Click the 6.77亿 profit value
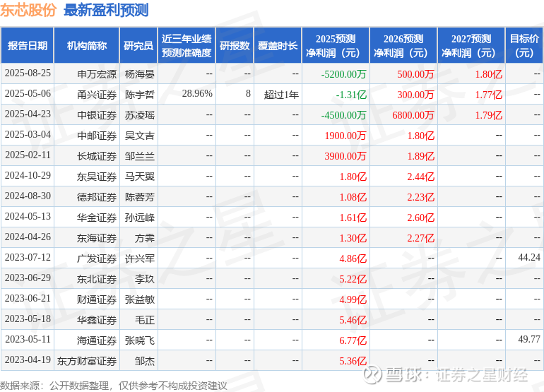Screen dimensions: 544x392 (353, 340)
